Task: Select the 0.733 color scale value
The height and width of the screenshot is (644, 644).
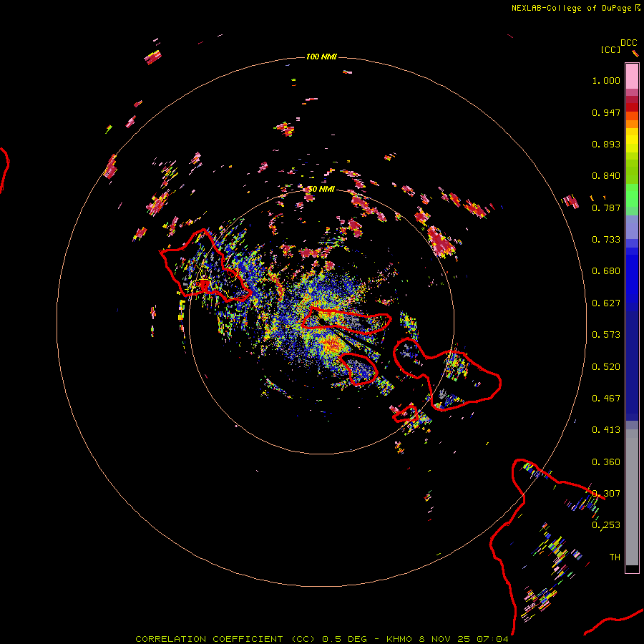Action: click(x=606, y=240)
